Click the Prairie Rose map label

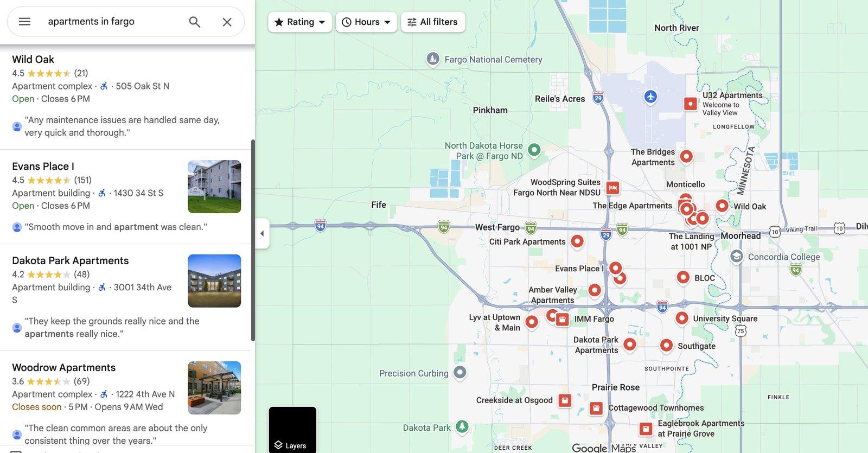click(x=616, y=387)
